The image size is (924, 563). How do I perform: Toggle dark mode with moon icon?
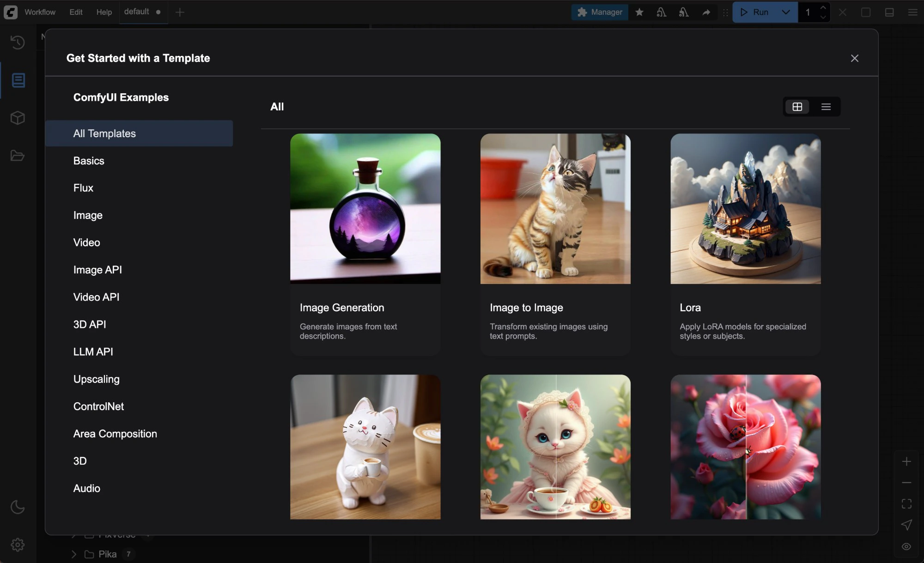point(18,507)
